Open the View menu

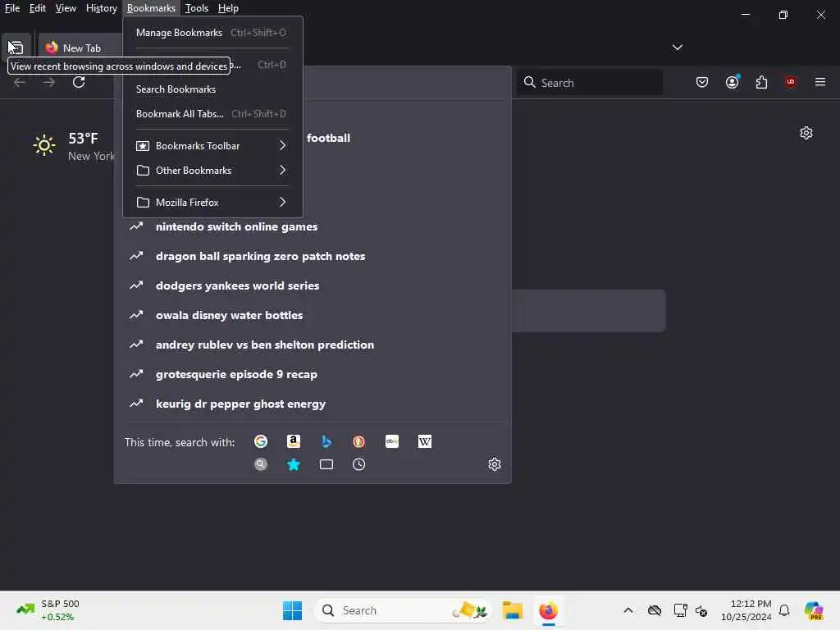[66, 8]
